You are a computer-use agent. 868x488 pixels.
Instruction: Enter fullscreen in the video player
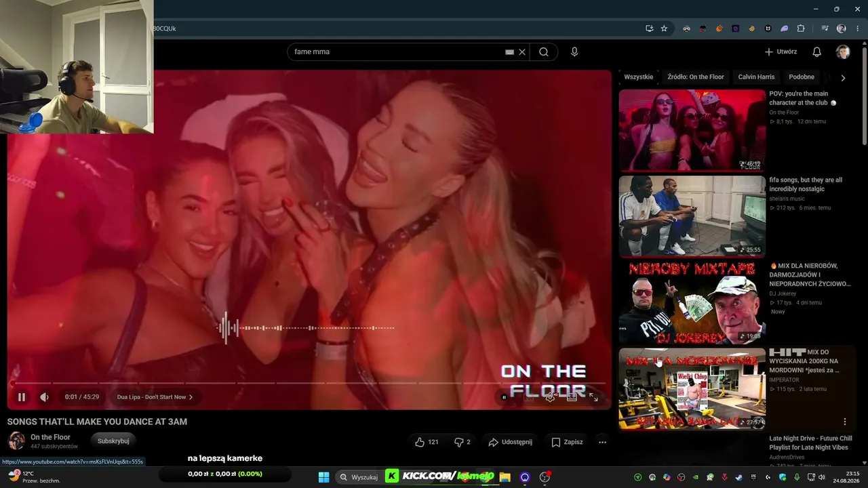click(x=593, y=397)
